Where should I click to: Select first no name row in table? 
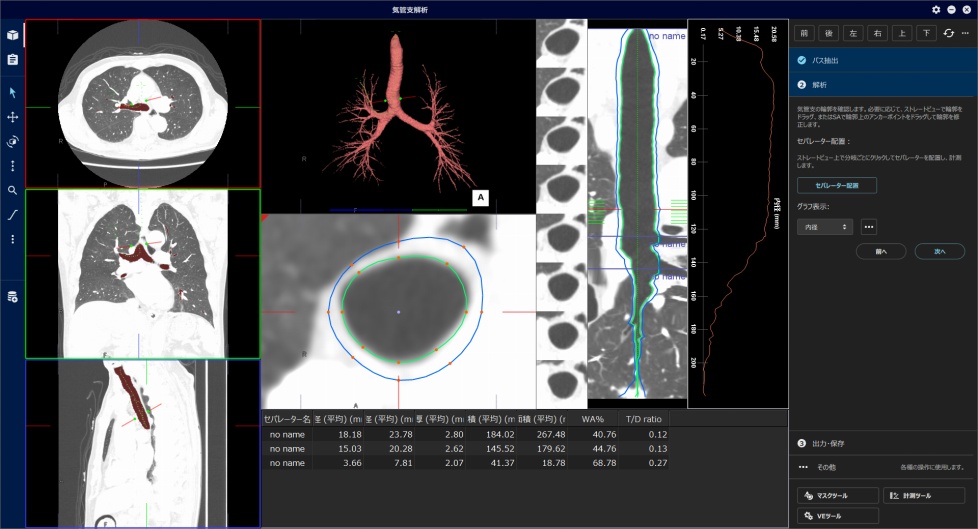[x=287, y=435]
